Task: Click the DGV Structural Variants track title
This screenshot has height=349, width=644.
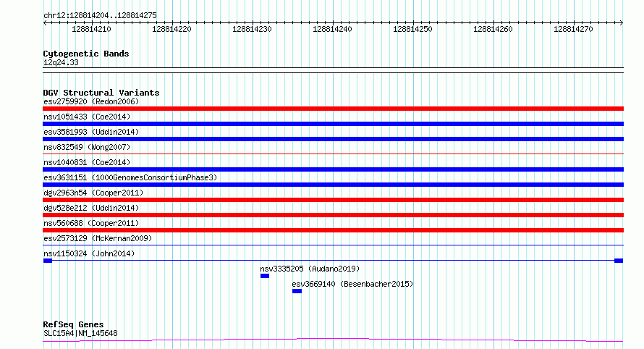Action: click(x=101, y=93)
